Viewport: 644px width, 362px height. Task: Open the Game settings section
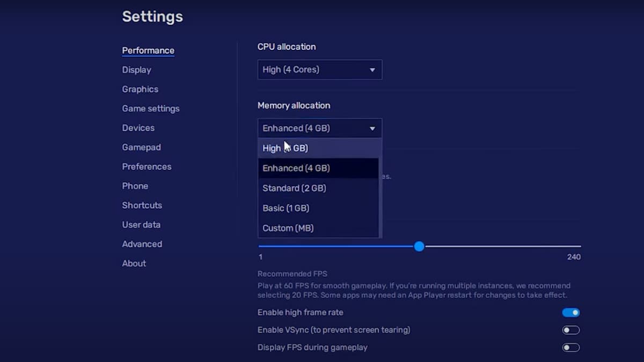[x=151, y=108]
